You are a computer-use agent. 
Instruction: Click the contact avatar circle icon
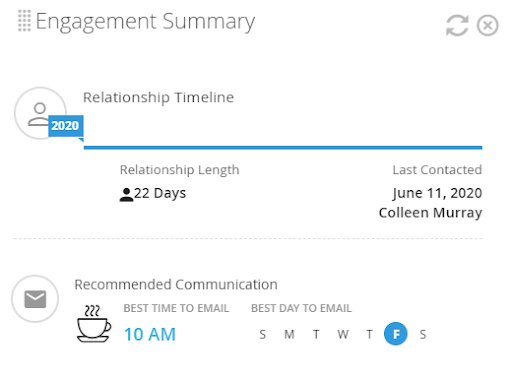coord(40,113)
